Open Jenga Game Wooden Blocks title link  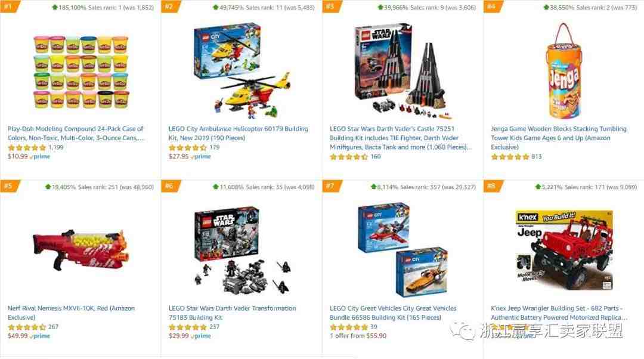559,138
